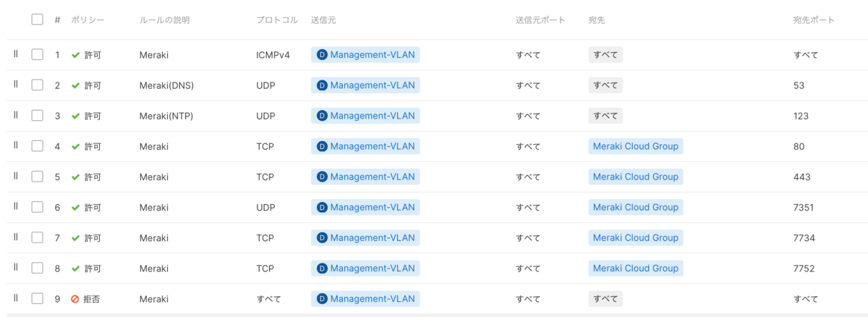The image size is (868, 317).
Task: Select the checkbox for rule 9
Action: [38, 297]
